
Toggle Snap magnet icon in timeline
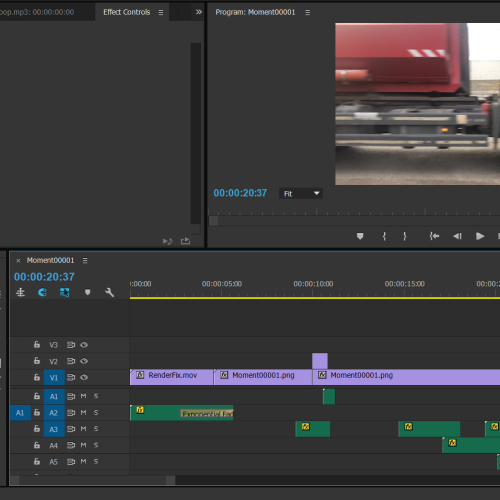[42, 293]
